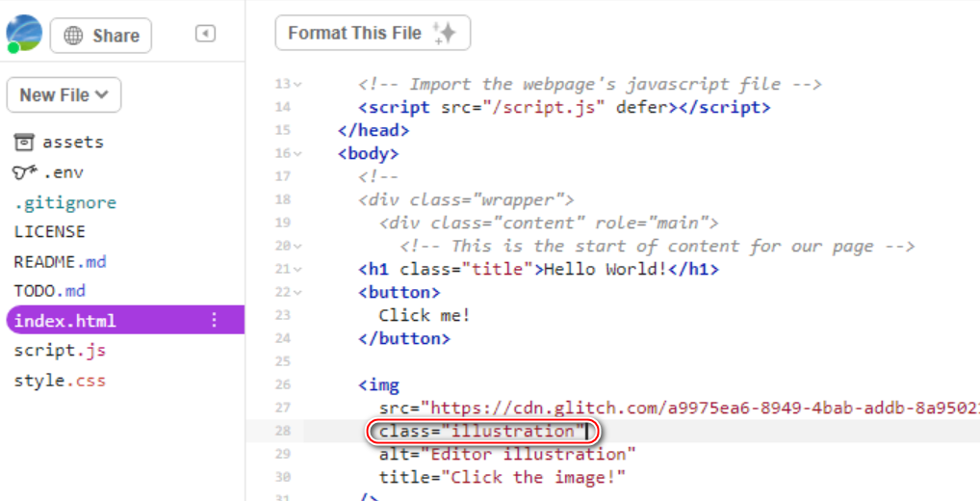Open the .env file
Viewport: 980px width, 501px height.
point(64,172)
